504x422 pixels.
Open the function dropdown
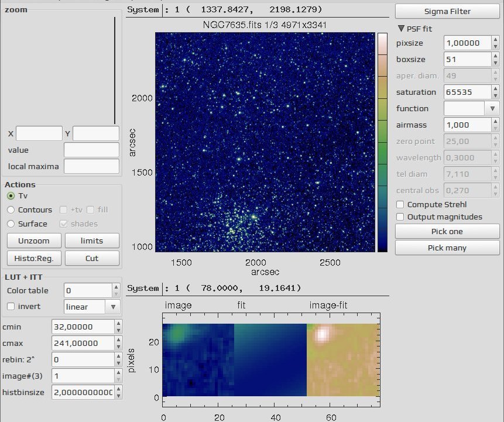click(x=492, y=109)
